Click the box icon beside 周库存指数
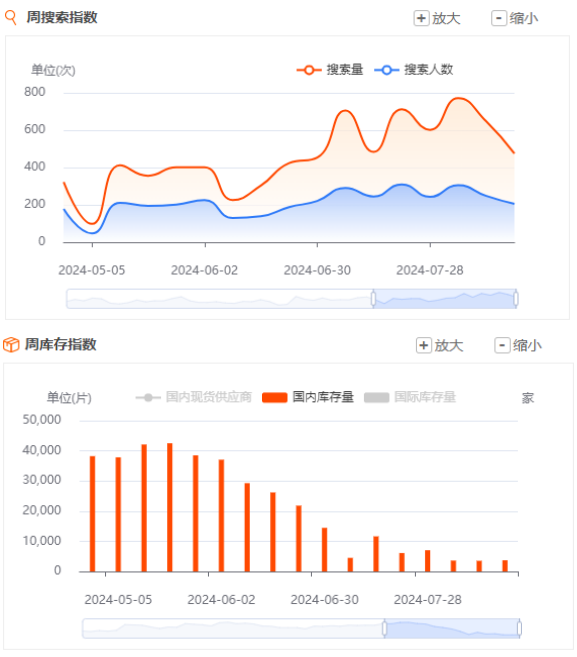Screen dimensions: 577x657 click(x=11, y=345)
